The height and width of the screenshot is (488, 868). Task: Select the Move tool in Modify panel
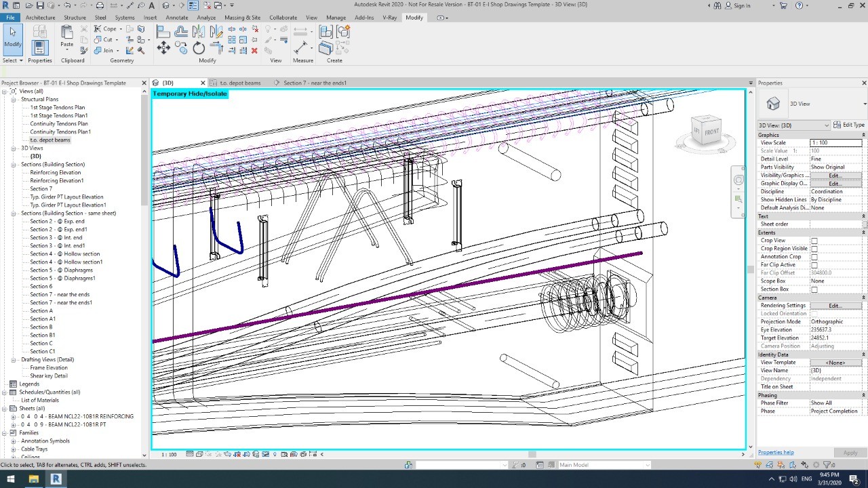click(x=163, y=47)
